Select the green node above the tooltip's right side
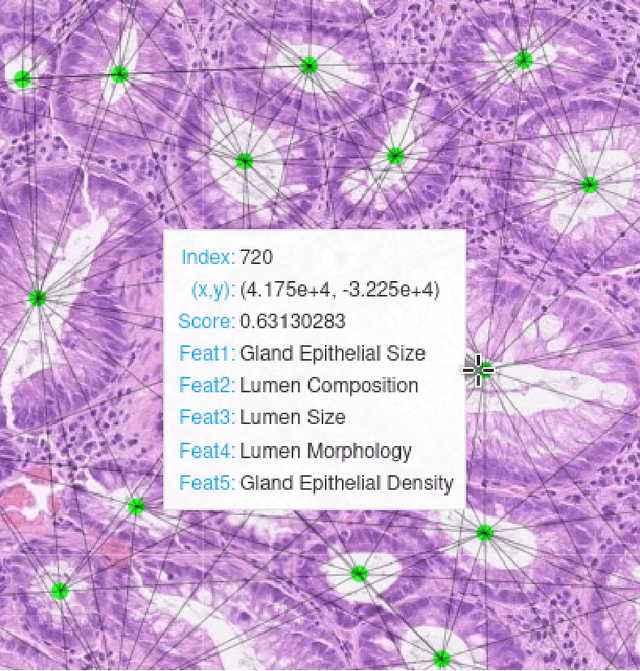 coord(395,155)
